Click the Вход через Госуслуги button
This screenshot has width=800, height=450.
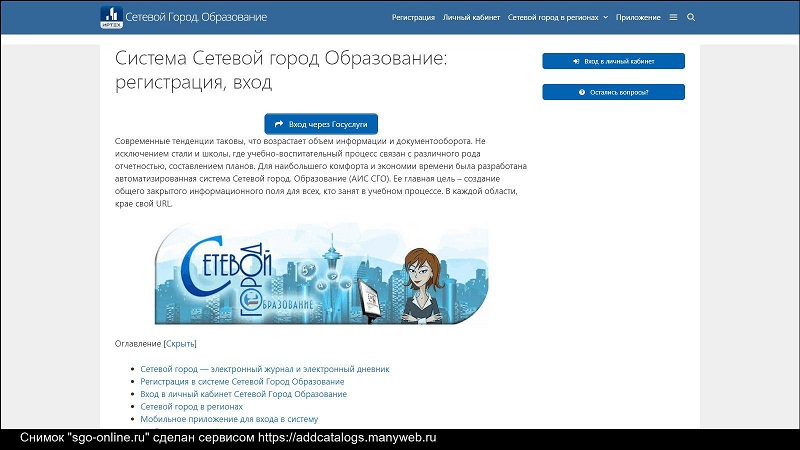(x=321, y=124)
